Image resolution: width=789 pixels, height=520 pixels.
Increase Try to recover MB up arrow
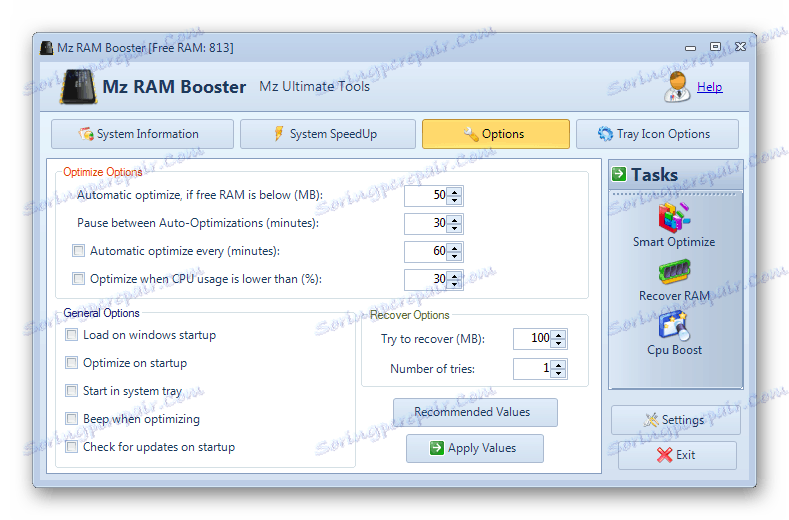pos(559,335)
